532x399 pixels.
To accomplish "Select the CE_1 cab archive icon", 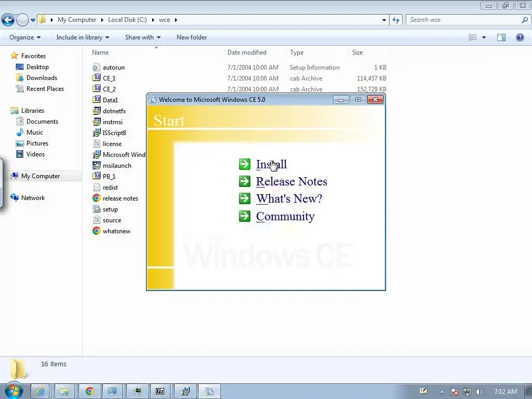I will pyautogui.click(x=96, y=78).
